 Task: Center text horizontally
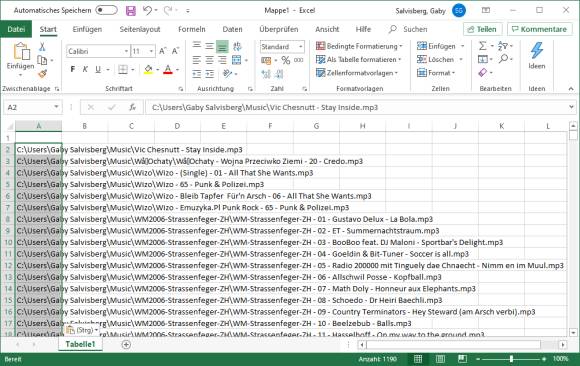(x=209, y=60)
